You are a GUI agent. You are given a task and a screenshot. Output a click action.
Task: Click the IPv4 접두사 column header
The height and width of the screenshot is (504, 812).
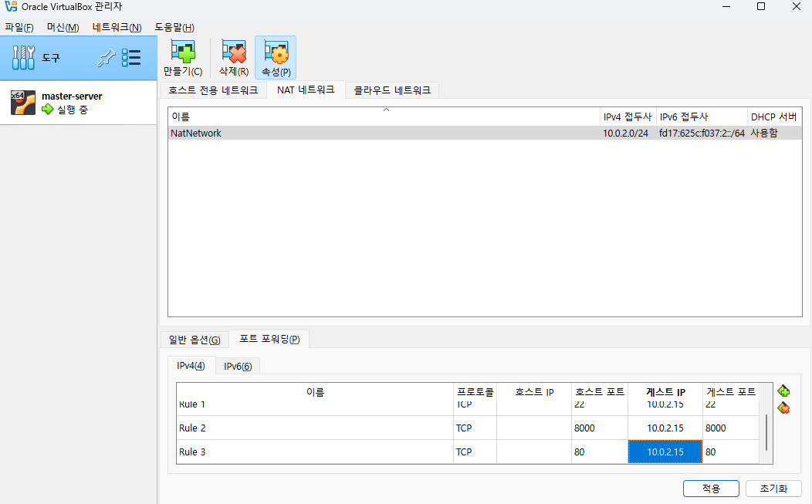coord(628,117)
